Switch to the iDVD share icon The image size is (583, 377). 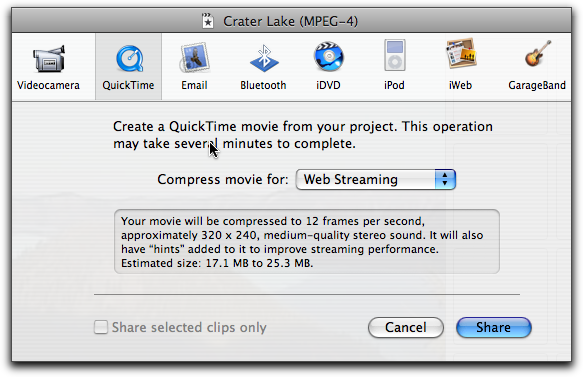(x=328, y=57)
